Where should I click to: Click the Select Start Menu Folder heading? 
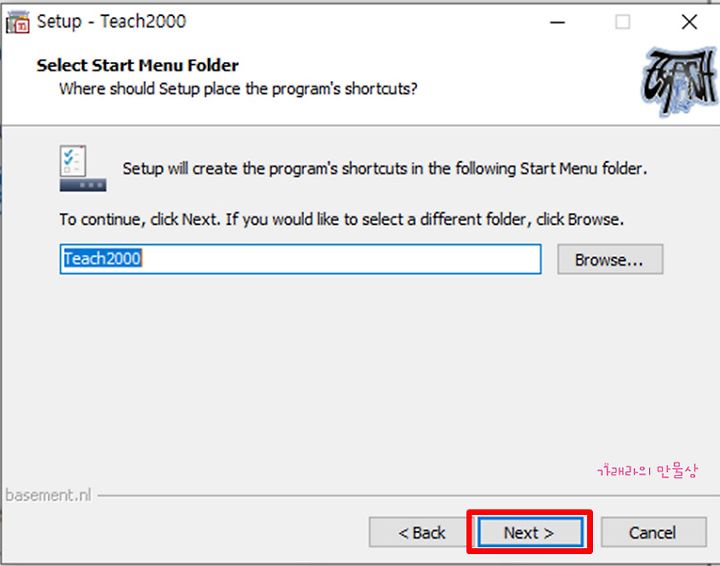coord(137,65)
